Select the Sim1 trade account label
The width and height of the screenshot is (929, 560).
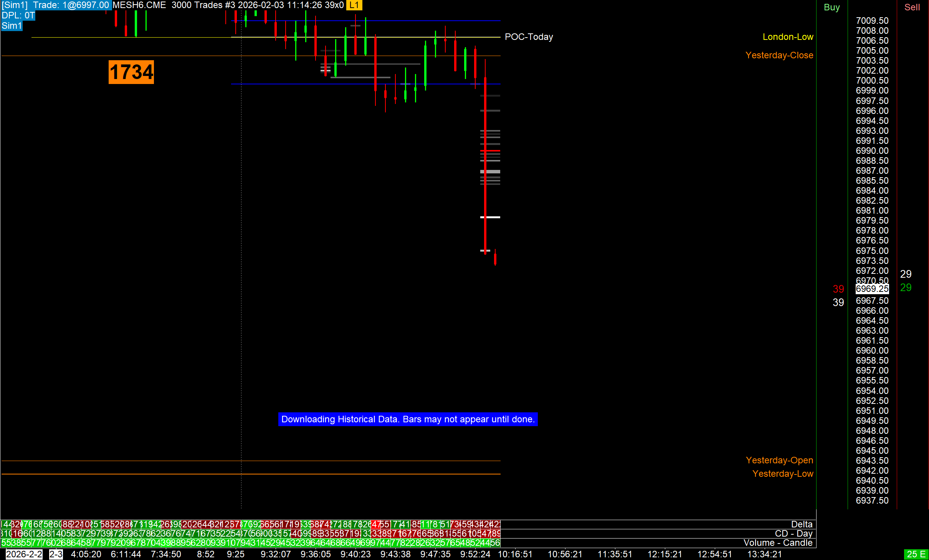pos(12,26)
